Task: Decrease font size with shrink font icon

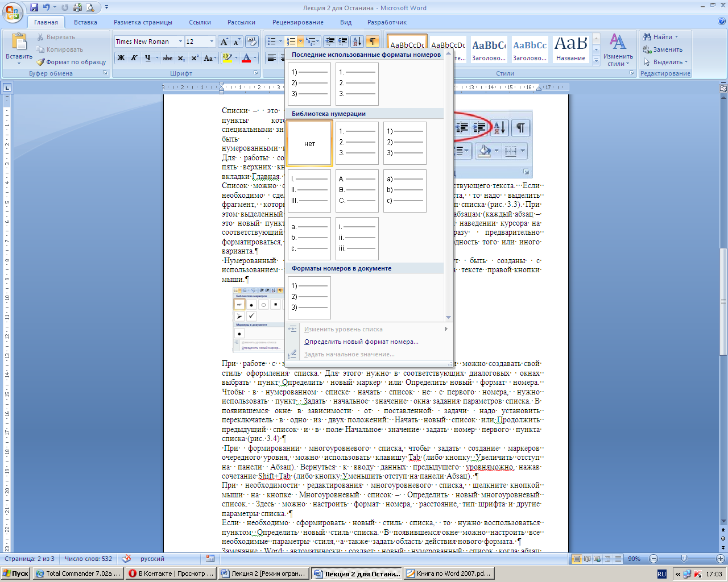Action: coord(237,41)
